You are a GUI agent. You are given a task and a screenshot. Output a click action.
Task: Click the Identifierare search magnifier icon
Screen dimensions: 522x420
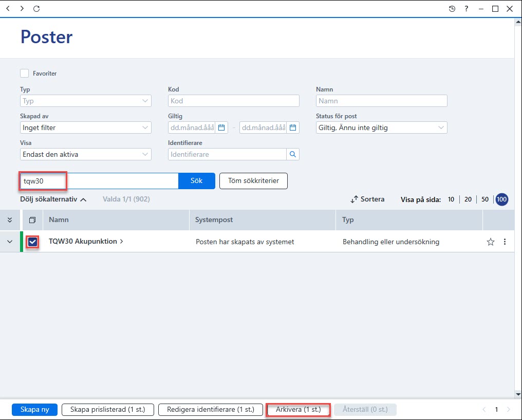pos(293,154)
